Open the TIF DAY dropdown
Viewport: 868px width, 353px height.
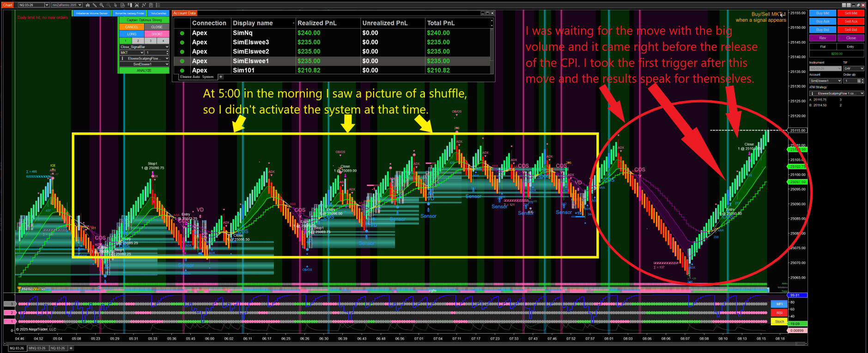(x=853, y=68)
